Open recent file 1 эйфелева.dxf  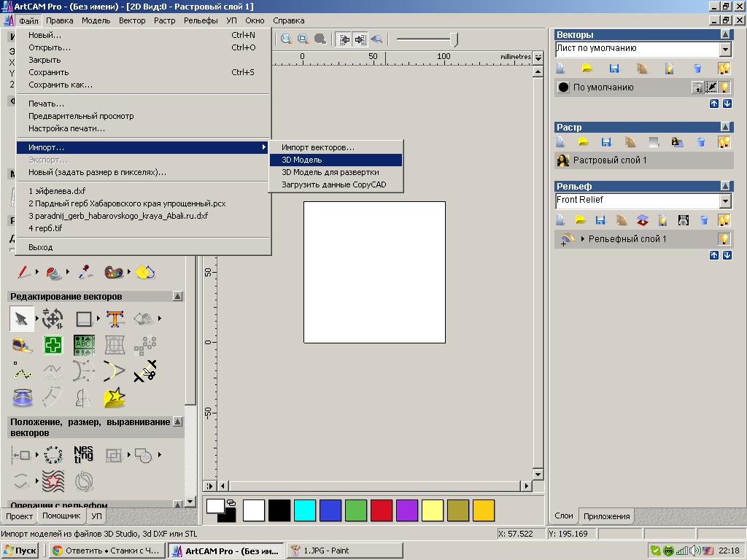tap(143, 191)
